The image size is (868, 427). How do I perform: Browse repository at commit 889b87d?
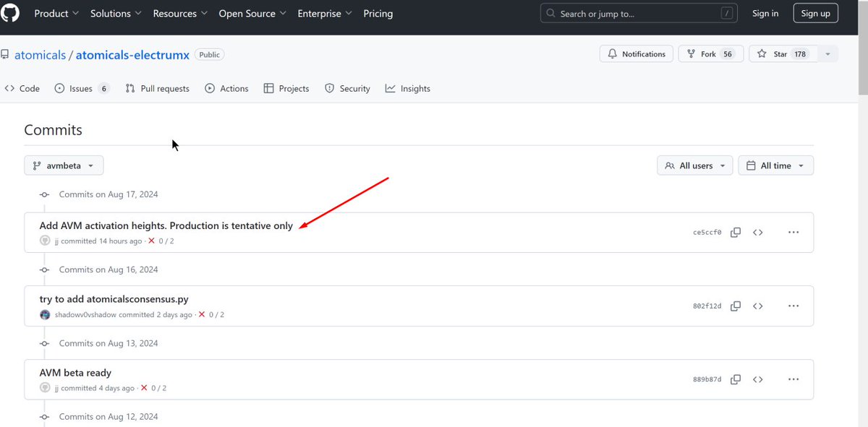tap(758, 380)
